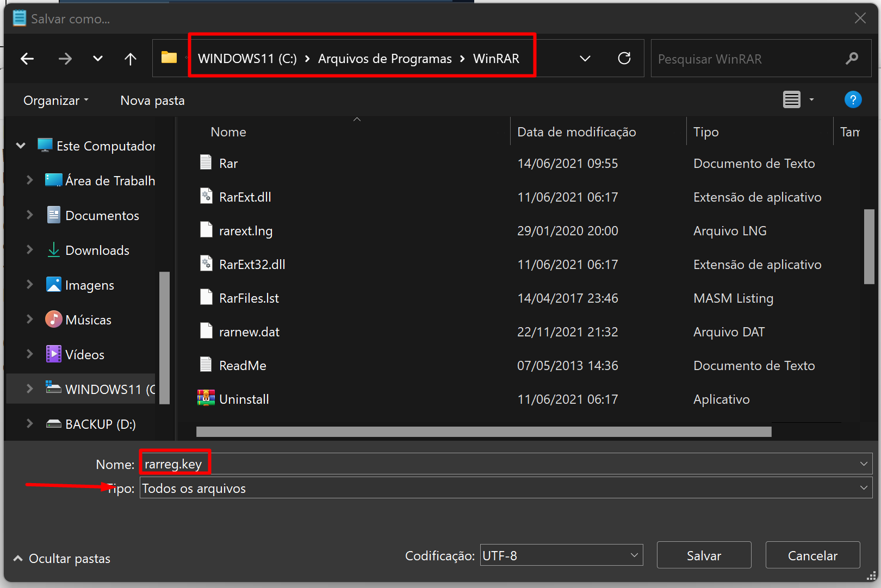Expand Imagens tree node
This screenshot has height=588, width=881.
coord(30,284)
